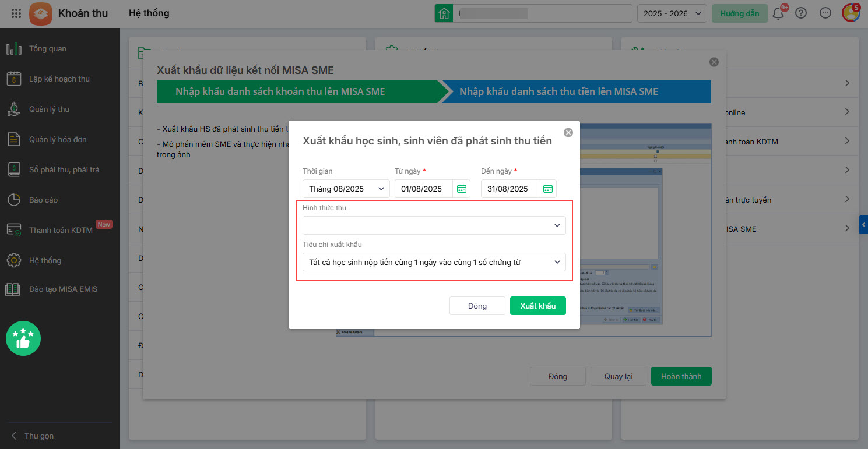Open the Từ ngày calendar picker
This screenshot has height=449, width=868.
point(462,189)
